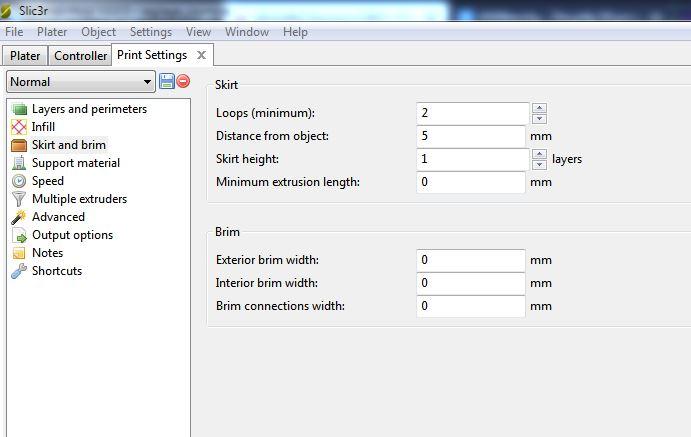Screen dimensions: 691x437
Task: Click the Infill category icon
Action: point(18,127)
